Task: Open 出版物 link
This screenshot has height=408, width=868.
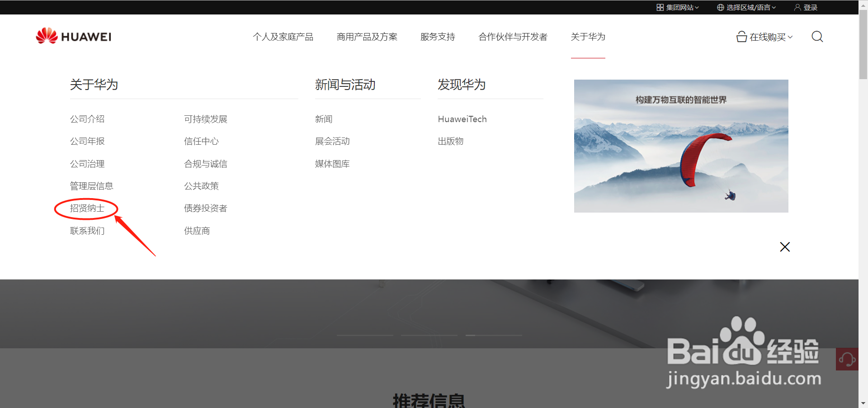Action: [451, 141]
